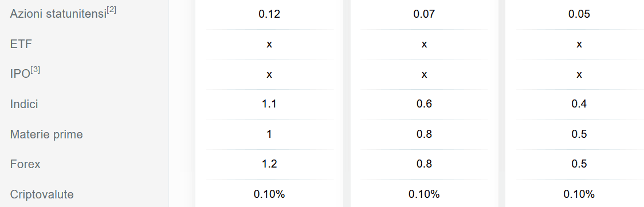Viewport: 644px width, 207px height.
Task: Click the x mark in middle column ETF row
Action: [424, 45]
